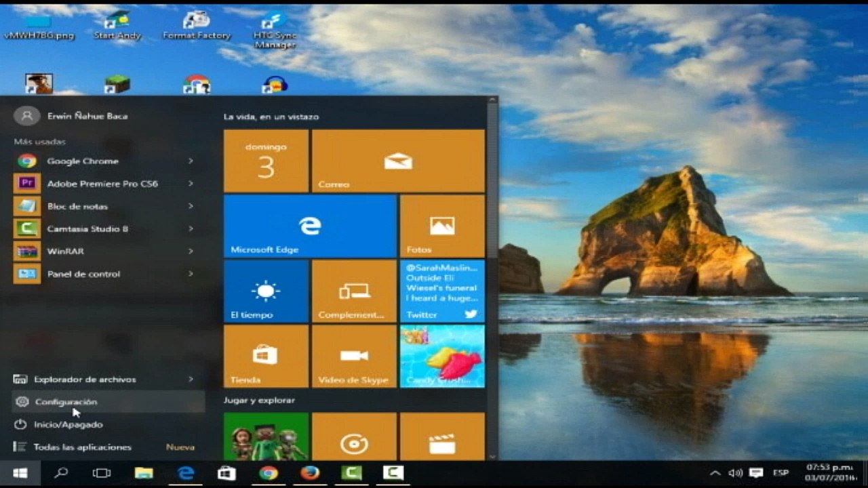The height and width of the screenshot is (488, 868).
Task: Select the Chrome-colored desktop shortcut with a person
Action: 197,84
